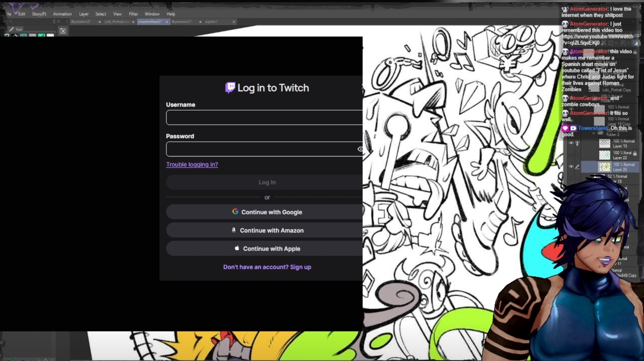Open the Edit menu
644x361 pixels.
pyautogui.click(x=21, y=14)
